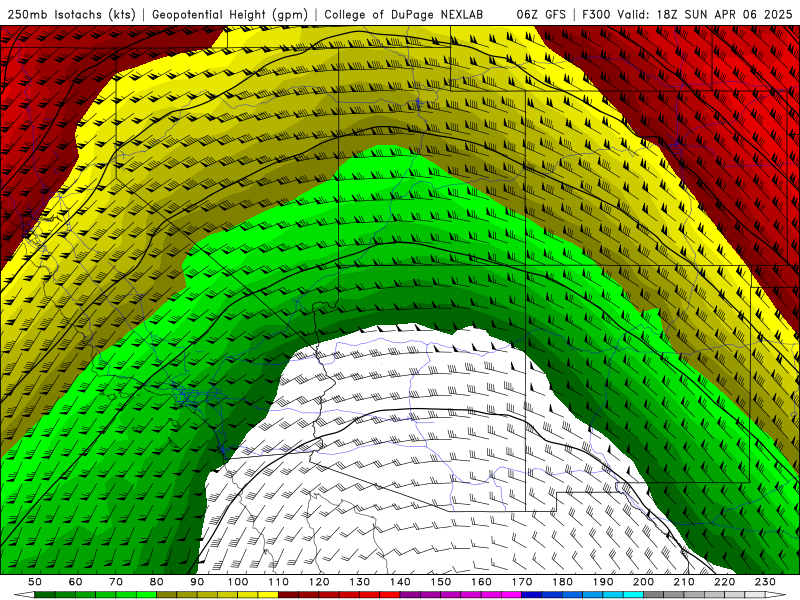Click the '250mb Isotachs (kts)' title text

[71, 15]
